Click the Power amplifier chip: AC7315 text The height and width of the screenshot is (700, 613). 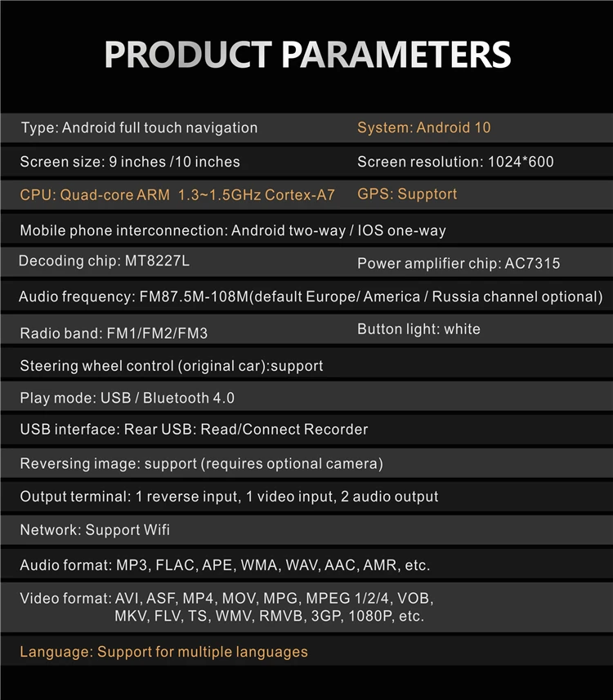pos(459,264)
